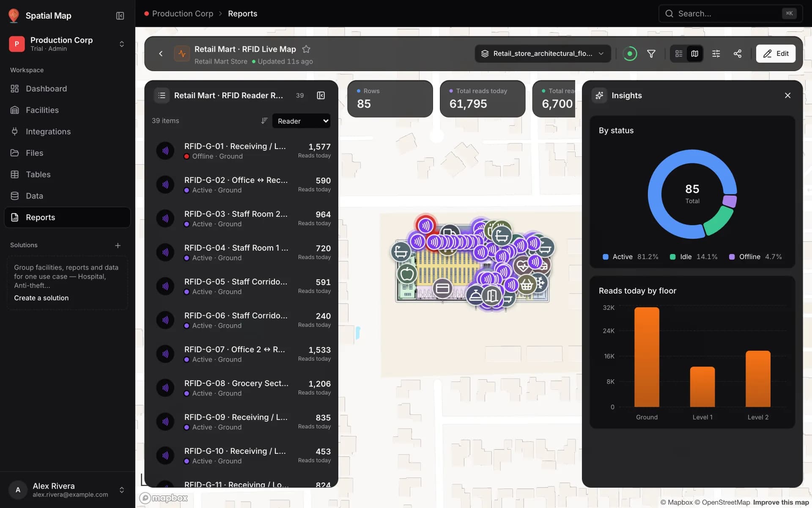This screenshot has width=812, height=508.
Task: Switch to list view layout
Action: pyautogui.click(x=679, y=54)
